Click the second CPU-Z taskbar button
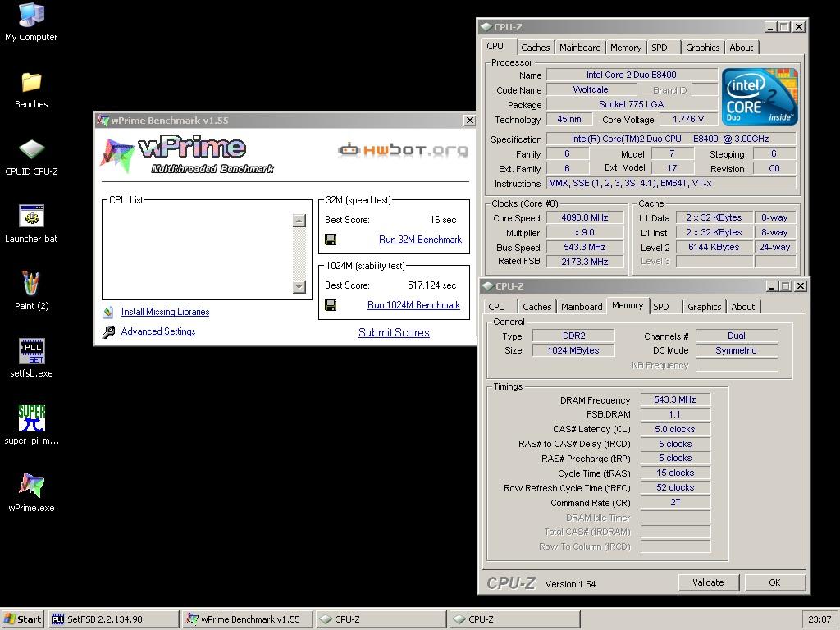 click(514, 619)
